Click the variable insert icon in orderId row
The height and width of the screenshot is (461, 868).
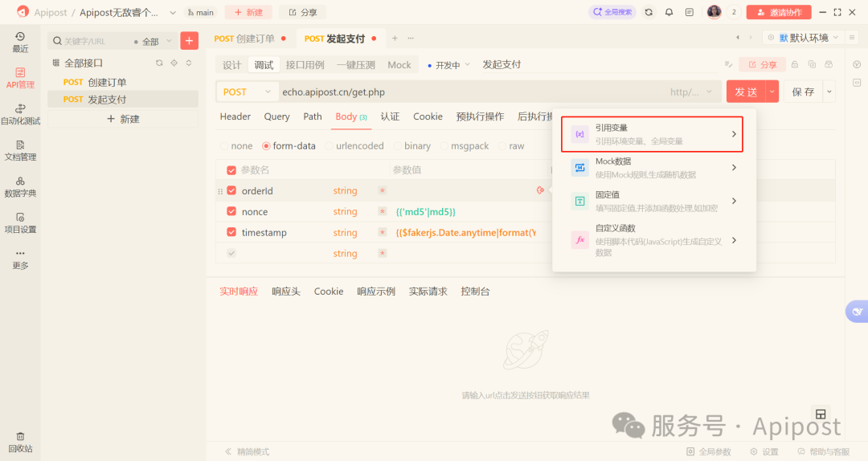click(540, 190)
